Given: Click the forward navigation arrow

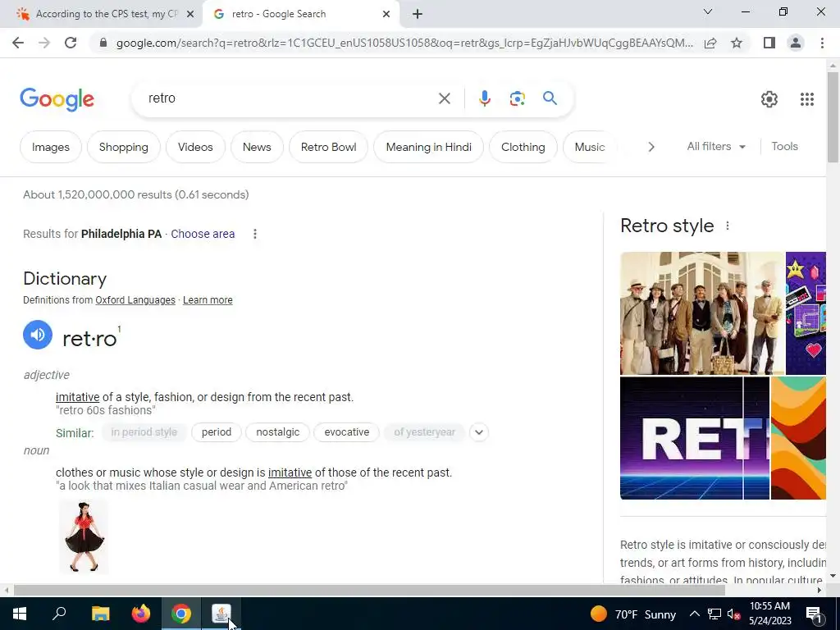Looking at the screenshot, I should click(44, 43).
